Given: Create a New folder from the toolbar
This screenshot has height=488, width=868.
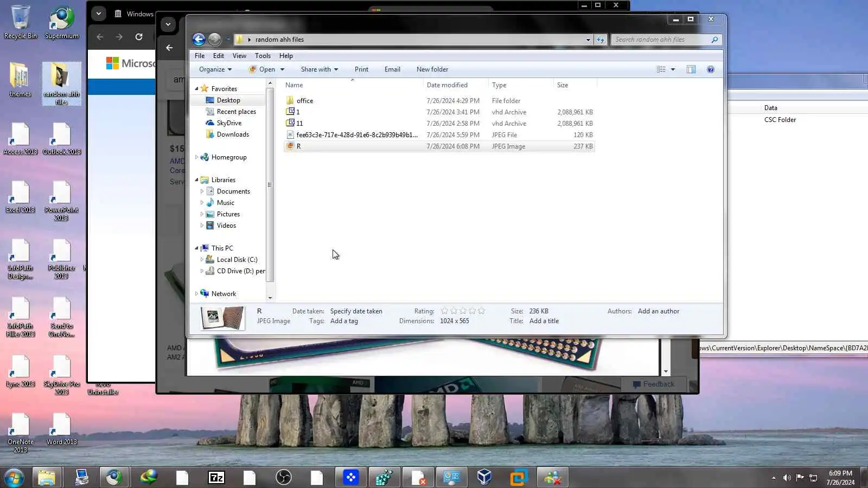Looking at the screenshot, I should pos(432,69).
